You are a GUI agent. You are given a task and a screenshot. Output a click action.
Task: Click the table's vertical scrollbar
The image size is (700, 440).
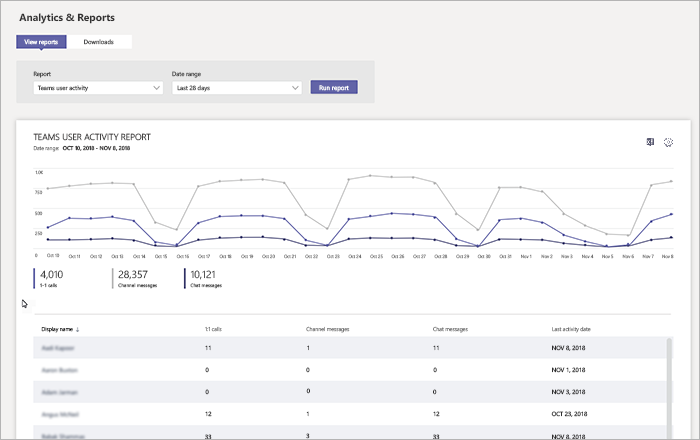point(669,385)
